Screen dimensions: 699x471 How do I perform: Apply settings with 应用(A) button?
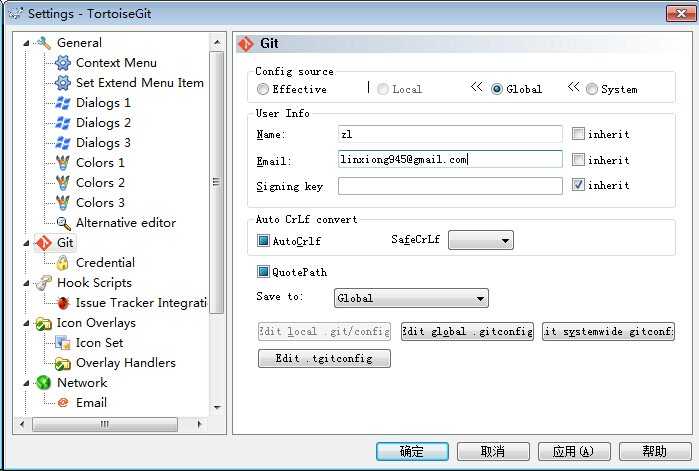point(574,451)
